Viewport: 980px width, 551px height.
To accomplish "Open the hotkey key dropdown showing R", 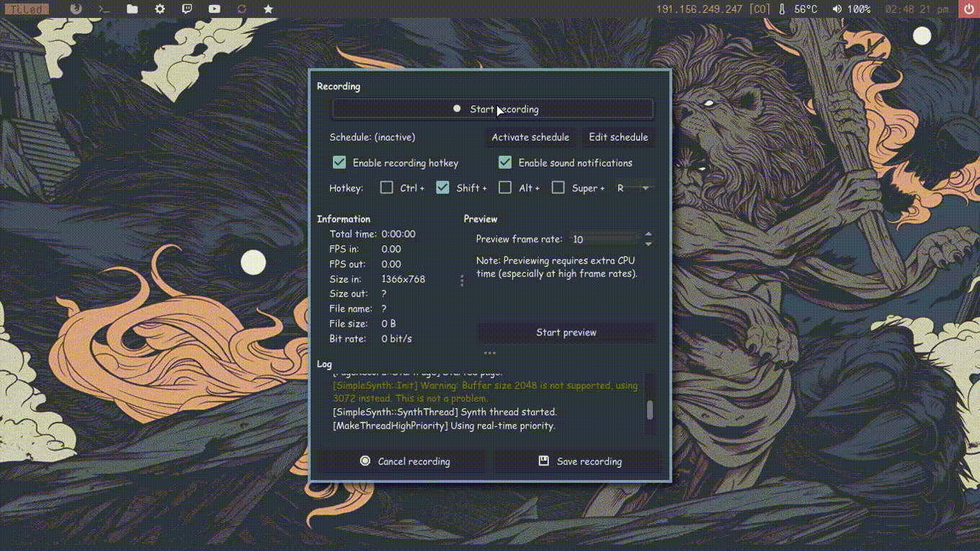I will (x=633, y=188).
